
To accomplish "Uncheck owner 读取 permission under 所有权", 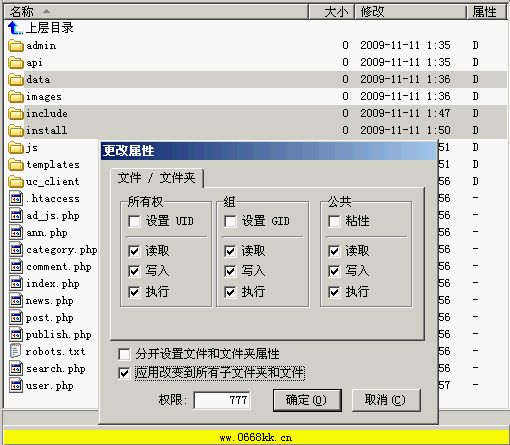I will click(134, 251).
